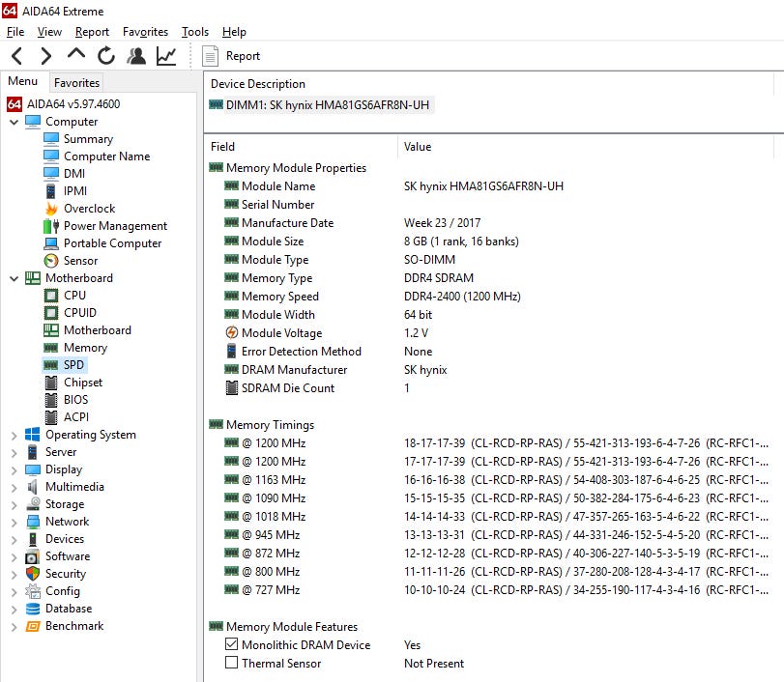Refresh the page with the reload icon
The image size is (784, 682).
(106, 55)
